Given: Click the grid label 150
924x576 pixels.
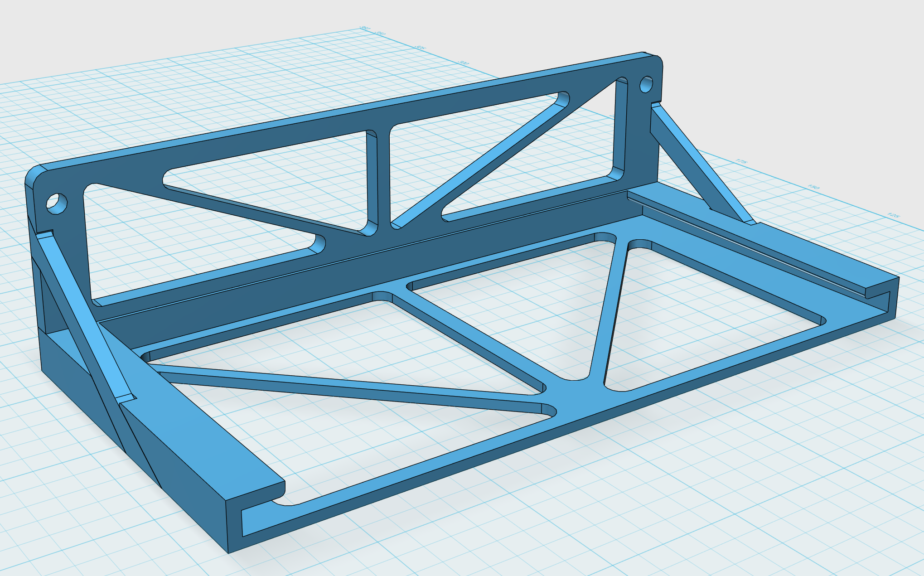Looking at the screenshot, I should [x=814, y=187].
